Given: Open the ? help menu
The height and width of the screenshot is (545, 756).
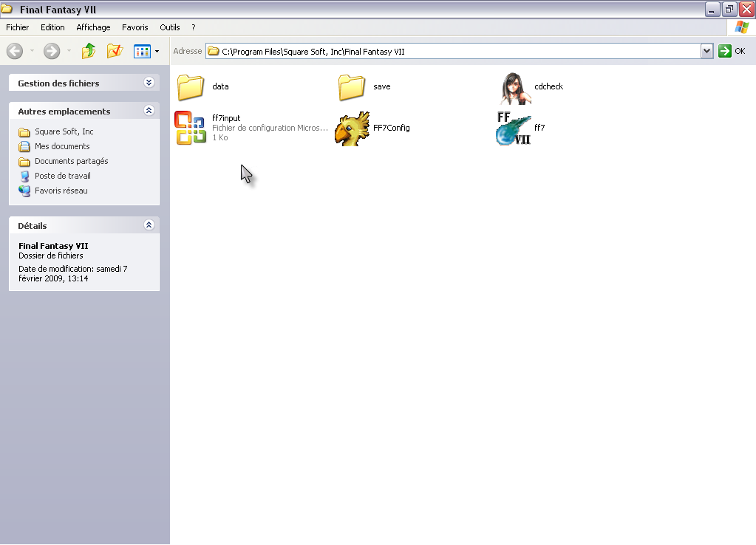Looking at the screenshot, I should pos(194,27).
